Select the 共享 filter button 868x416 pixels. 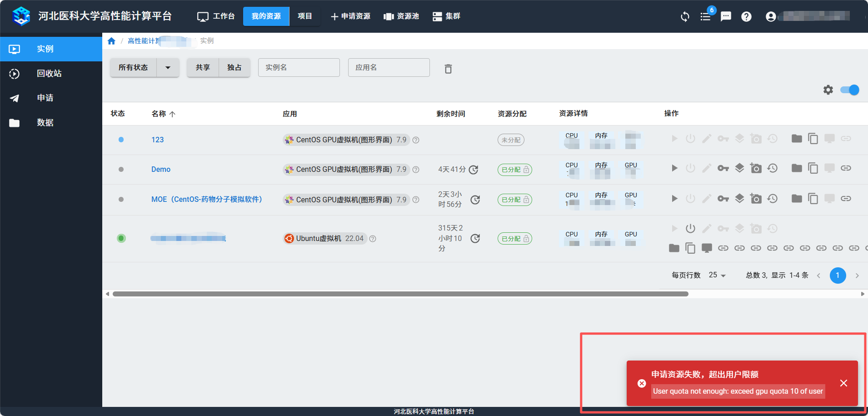point(203,68)
